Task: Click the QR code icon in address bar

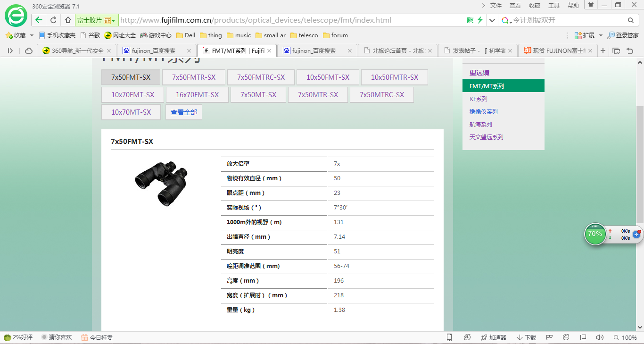Action: 470,20
